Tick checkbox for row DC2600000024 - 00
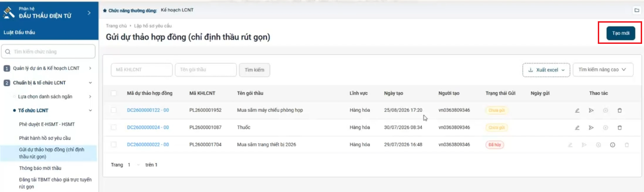The height and width of the screenshot is (192, 644). 114,127
